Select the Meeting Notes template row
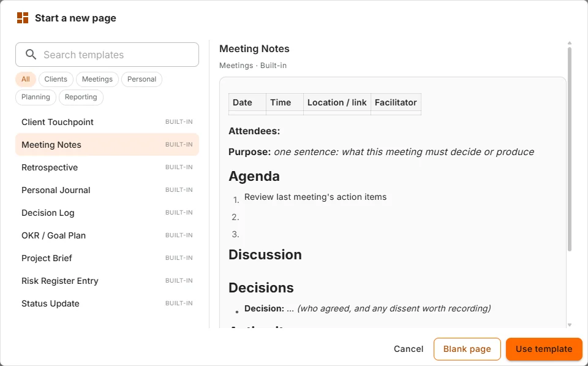The image size is (588, 366). click(x=107, y=145)
